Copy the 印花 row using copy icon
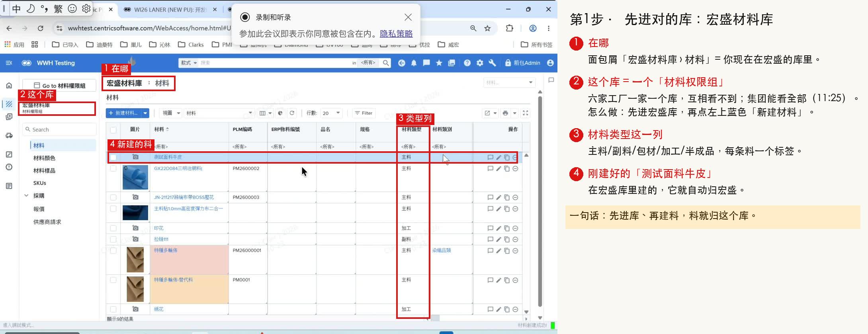 pyautogui.click(x=507, y=229)
